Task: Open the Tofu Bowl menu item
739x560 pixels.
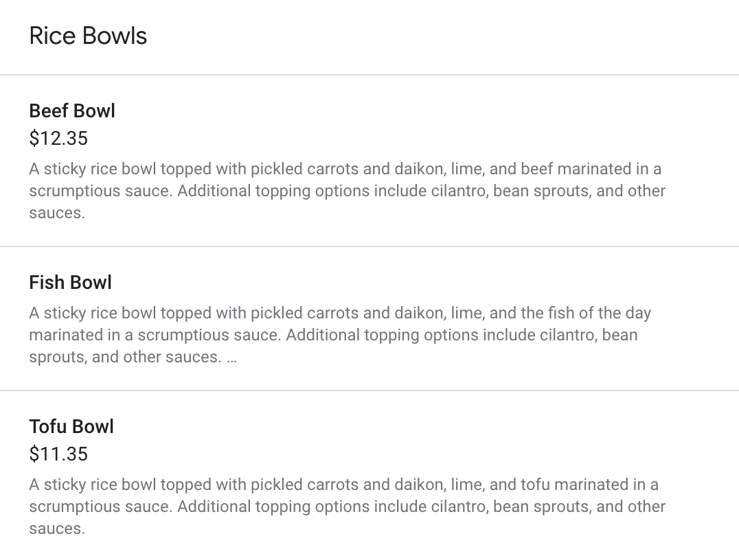Action: (x=71, y=426)
